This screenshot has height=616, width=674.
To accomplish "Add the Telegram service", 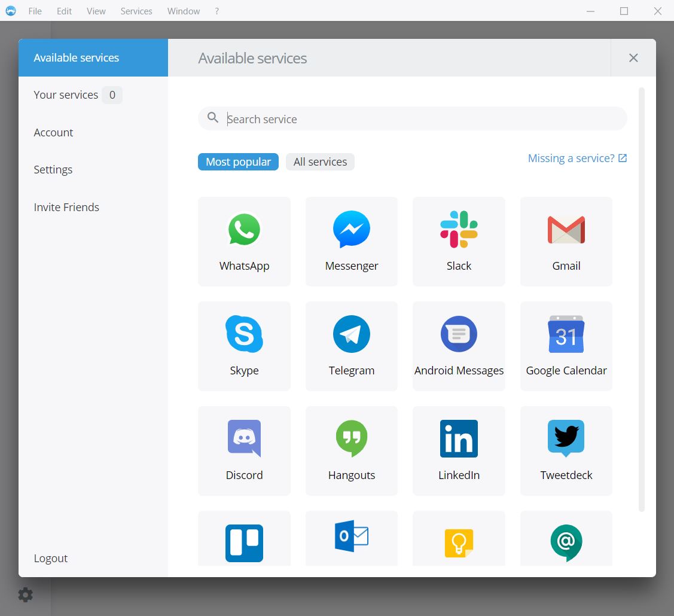I will (351, 346).
